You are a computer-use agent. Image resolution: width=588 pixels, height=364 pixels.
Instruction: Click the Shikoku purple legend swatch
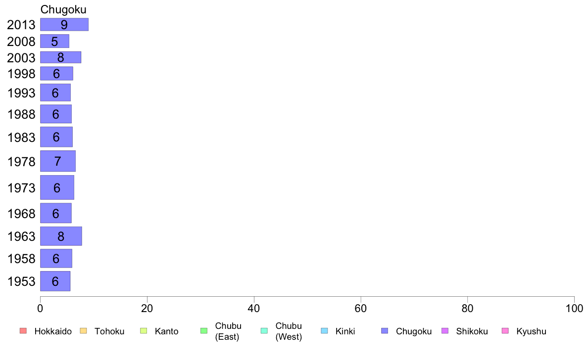point(445,331)
